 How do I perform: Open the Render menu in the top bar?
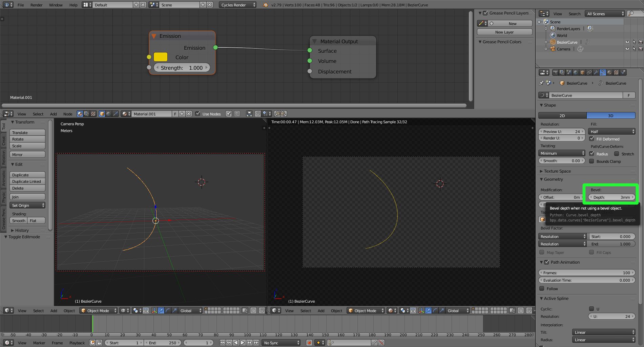[36, 5]
